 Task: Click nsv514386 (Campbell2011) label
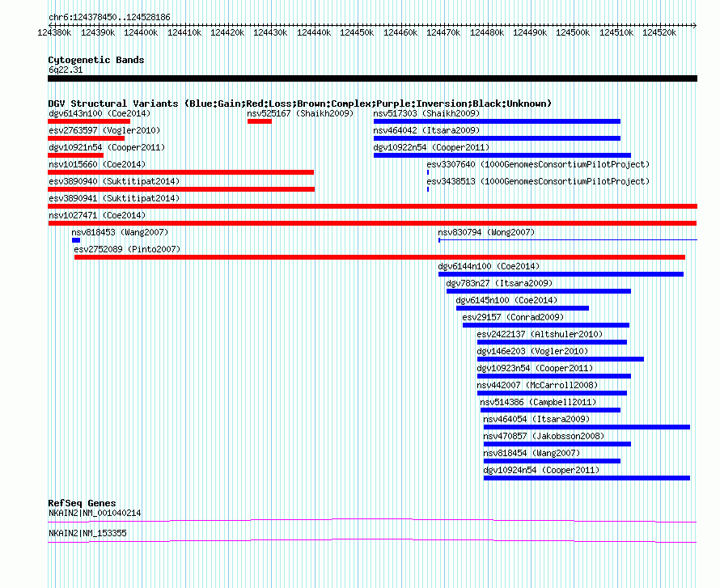tap(538, 402)
